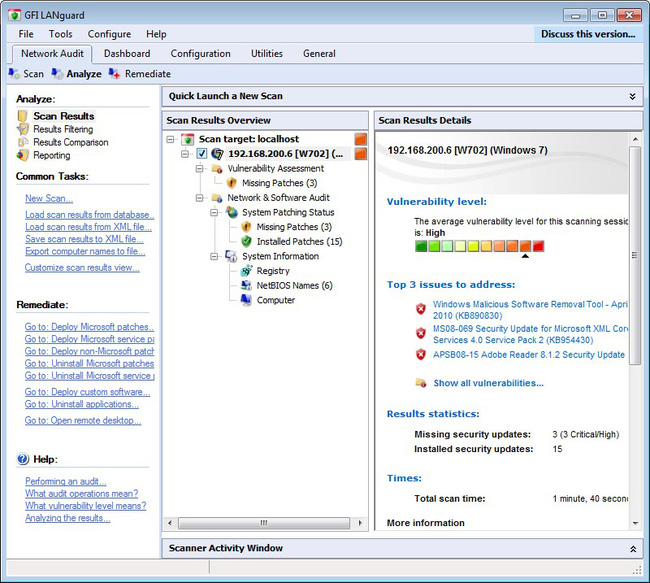The height and width of the screenshot is (583, 650).
Task: Click the red shield beside MS08-069 issue
Action: coord(421,333)
